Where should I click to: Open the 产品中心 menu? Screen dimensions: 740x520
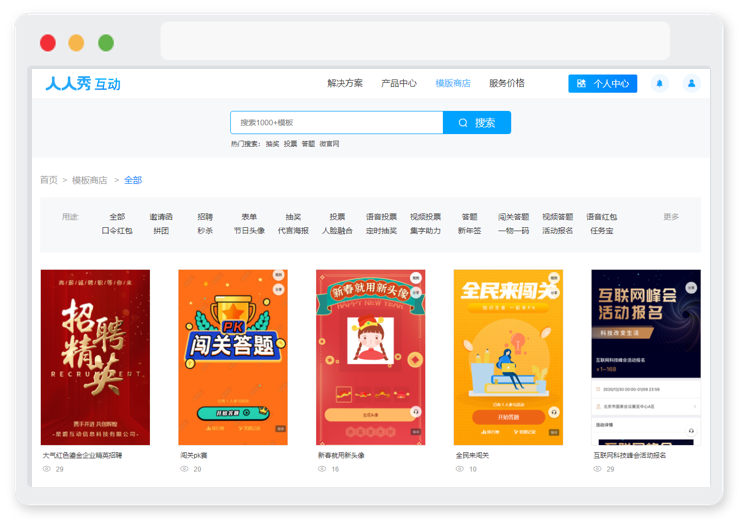(399, 83)
